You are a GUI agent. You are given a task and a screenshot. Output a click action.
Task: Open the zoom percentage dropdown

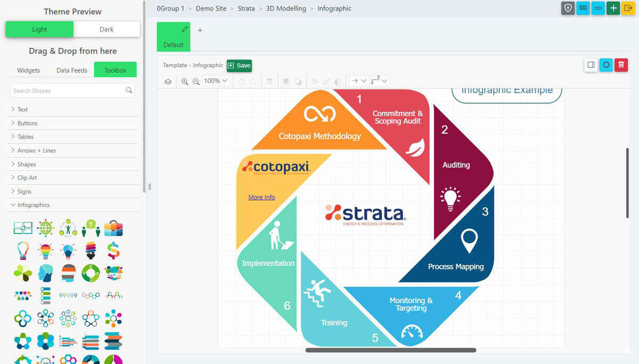pos(215,81)
